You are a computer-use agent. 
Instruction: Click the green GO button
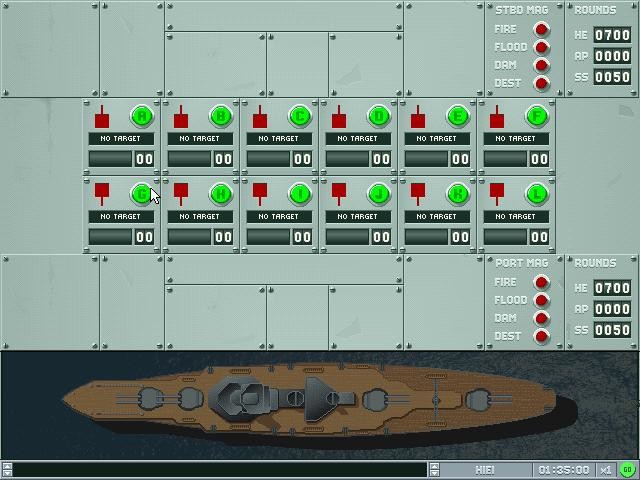[x=628, y=470]
